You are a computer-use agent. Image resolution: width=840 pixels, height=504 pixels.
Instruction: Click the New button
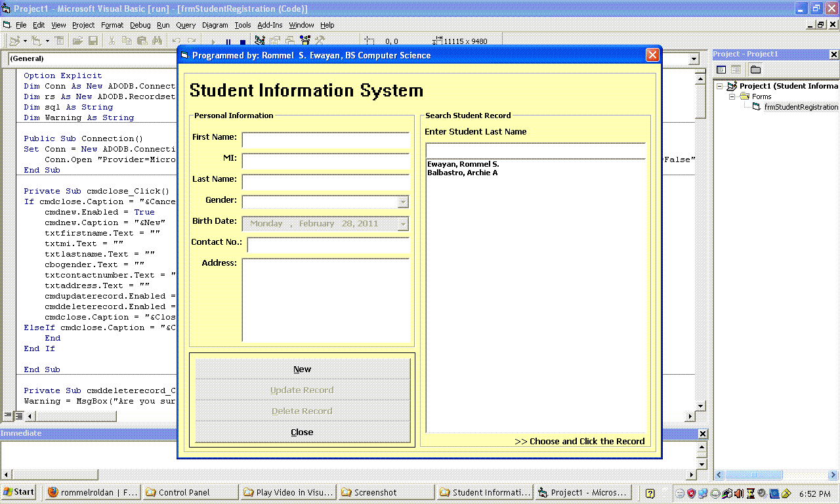[x=303, y=369]
